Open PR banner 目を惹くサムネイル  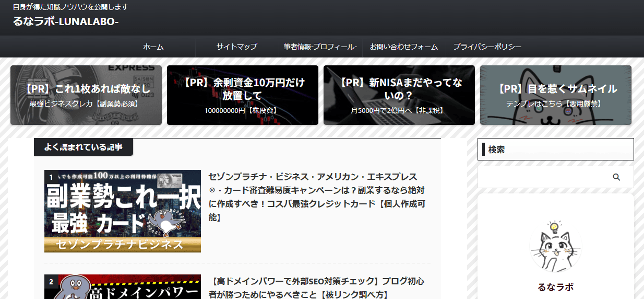(x=555, y=95)
